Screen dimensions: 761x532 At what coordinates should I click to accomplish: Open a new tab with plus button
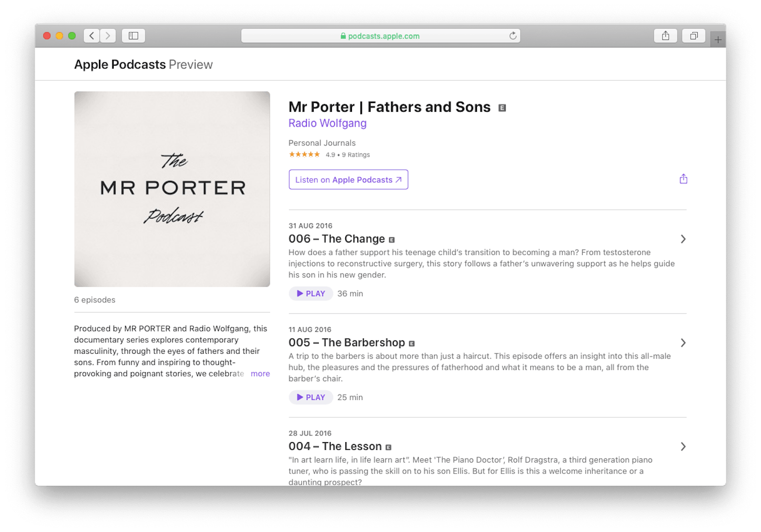tap(718, 40)
